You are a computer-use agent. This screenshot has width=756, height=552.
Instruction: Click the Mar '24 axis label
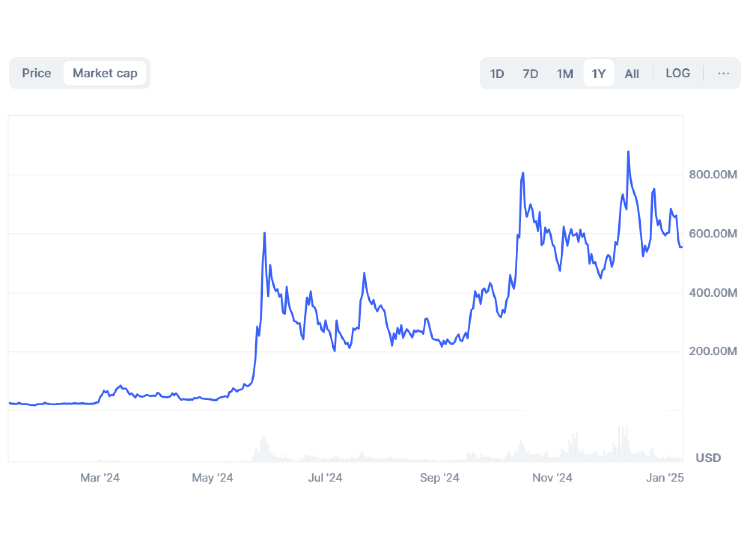tap(100, 478)
